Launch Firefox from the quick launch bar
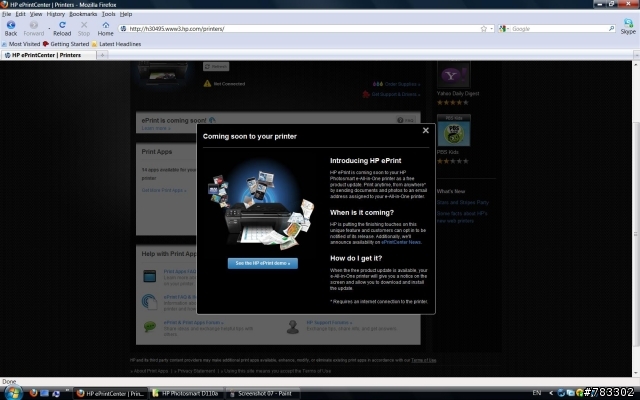 (x=33, y=393)
